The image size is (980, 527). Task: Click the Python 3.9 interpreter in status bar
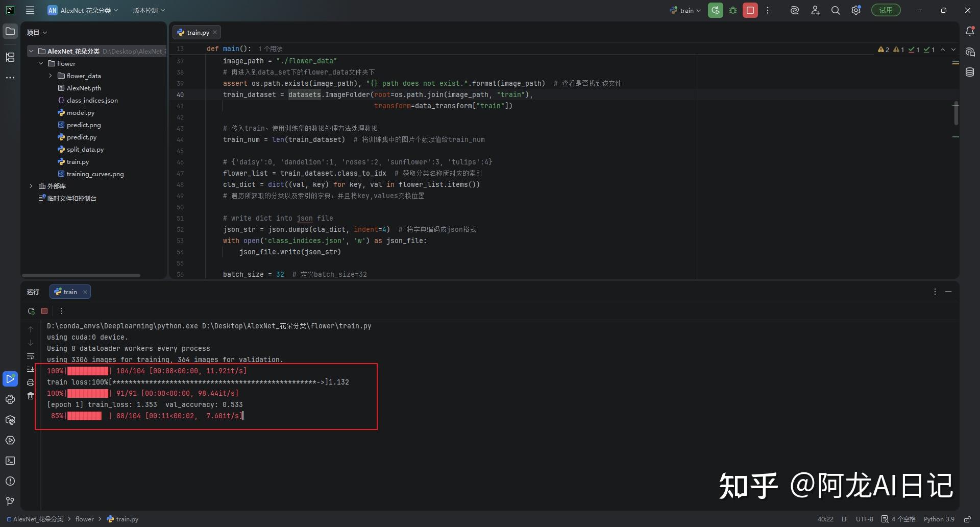click(x=939, y=519)
